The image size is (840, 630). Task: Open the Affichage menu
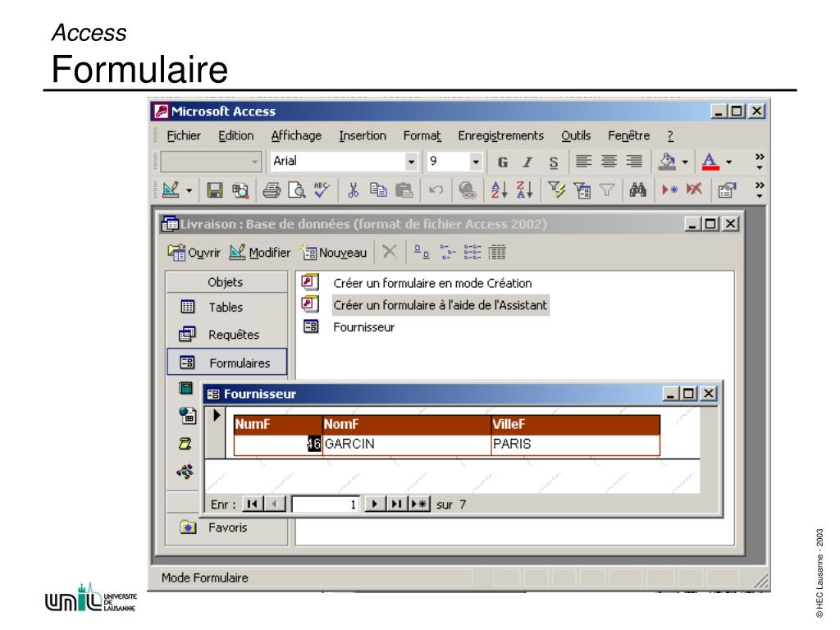[x=296, y=136]
